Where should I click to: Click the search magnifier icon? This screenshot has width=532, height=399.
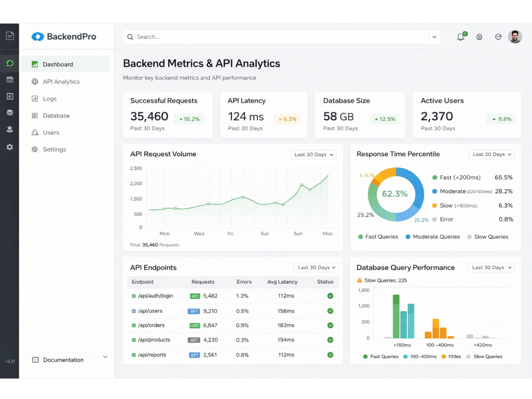130,37
